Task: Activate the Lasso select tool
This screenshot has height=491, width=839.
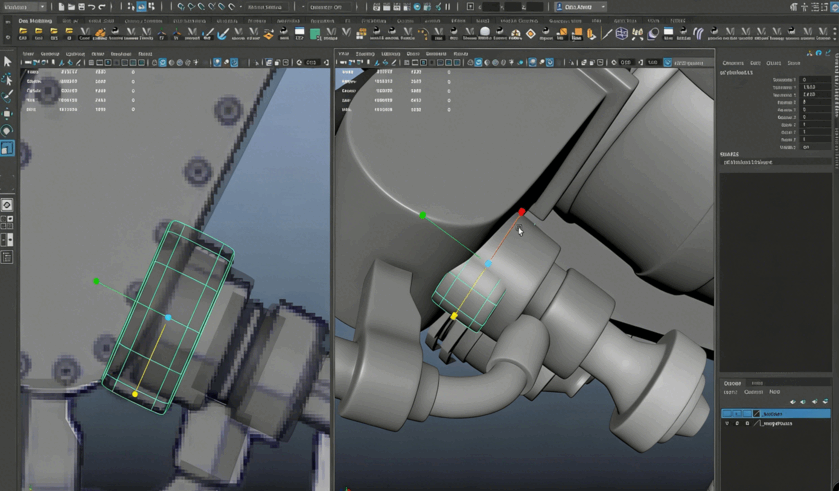Action: coord(7,79)
